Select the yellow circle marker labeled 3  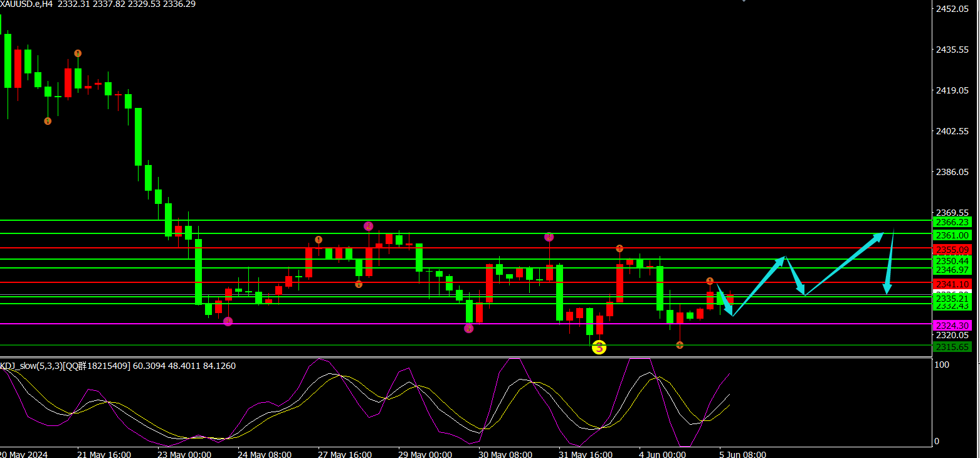tap(599, 347)
